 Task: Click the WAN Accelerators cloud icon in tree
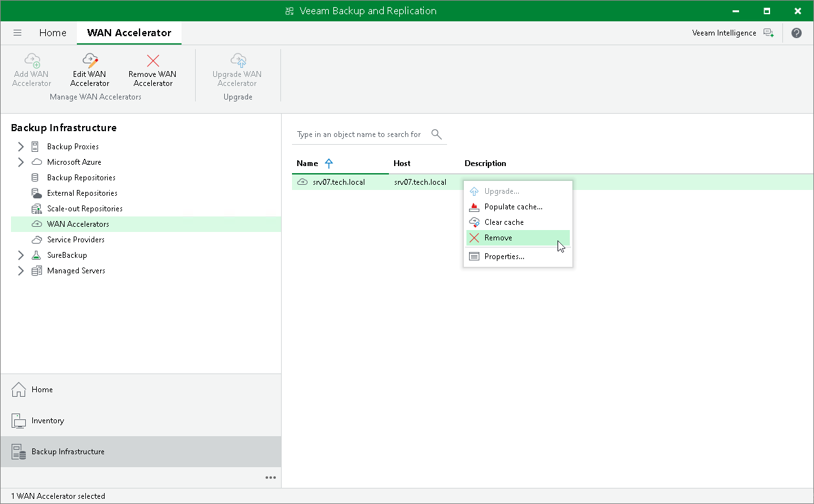[x=36, y=224]
